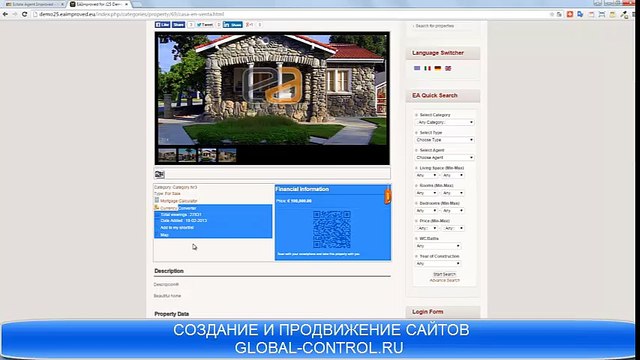Click the main house photo
This screenshot has width=640, height=360.
pos(272,89)
